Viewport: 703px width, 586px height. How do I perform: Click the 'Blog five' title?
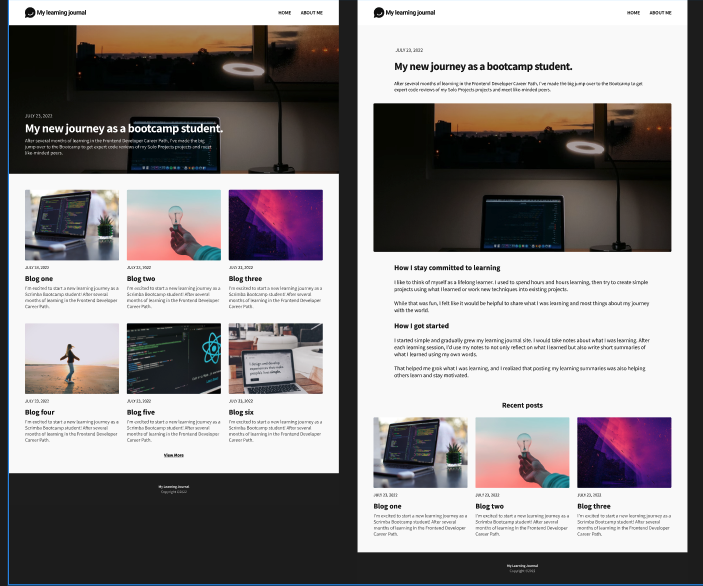coord(141,412)
